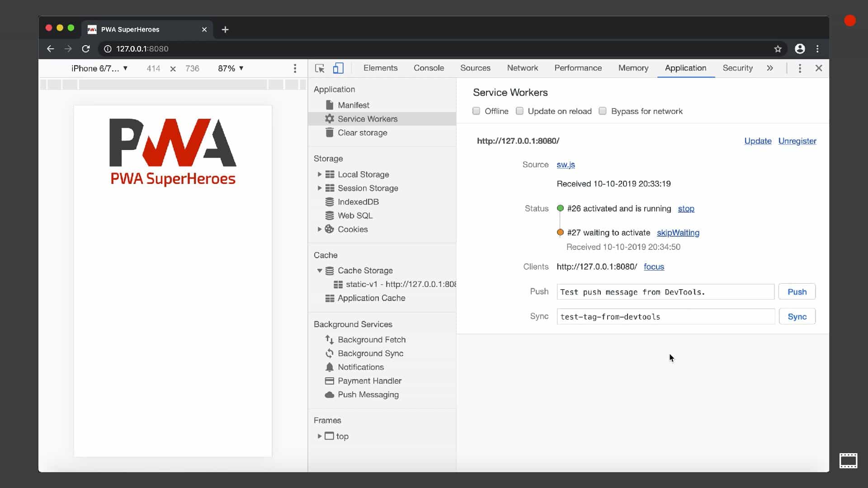This screenshot has height=488, width=868.
Task: Open the Console tab
Action: click(429, 68)
